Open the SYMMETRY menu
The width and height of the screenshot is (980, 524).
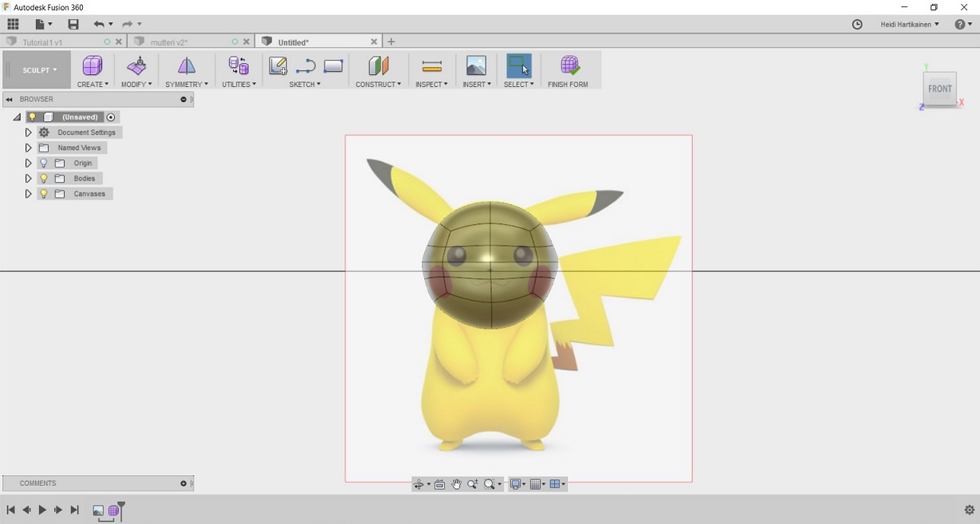tap(187, 85)
